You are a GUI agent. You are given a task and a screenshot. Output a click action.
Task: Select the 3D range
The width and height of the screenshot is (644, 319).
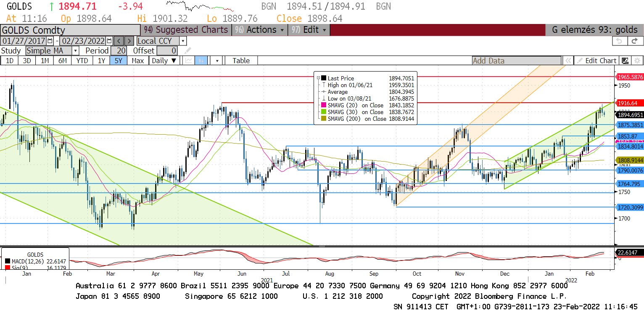(x=27, y=61)
